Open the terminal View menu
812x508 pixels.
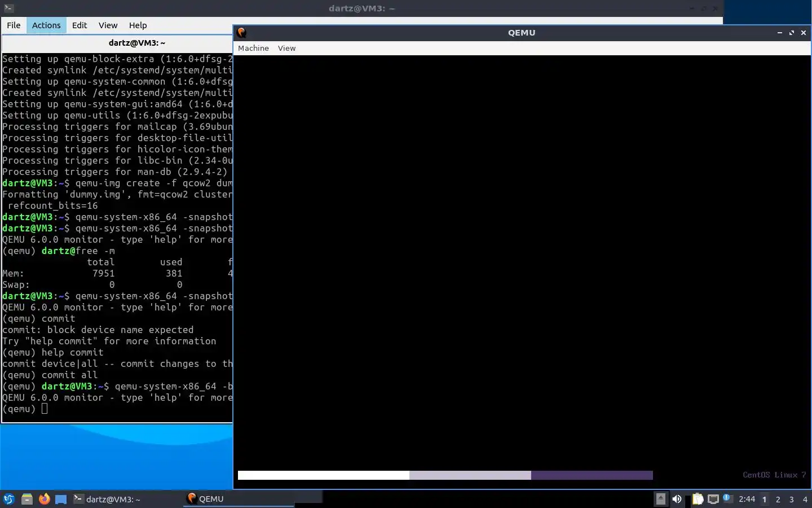(108, 25)
